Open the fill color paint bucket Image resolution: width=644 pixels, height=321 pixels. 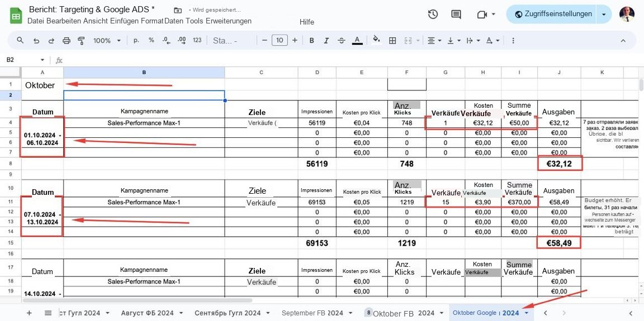tap(376, 40)
